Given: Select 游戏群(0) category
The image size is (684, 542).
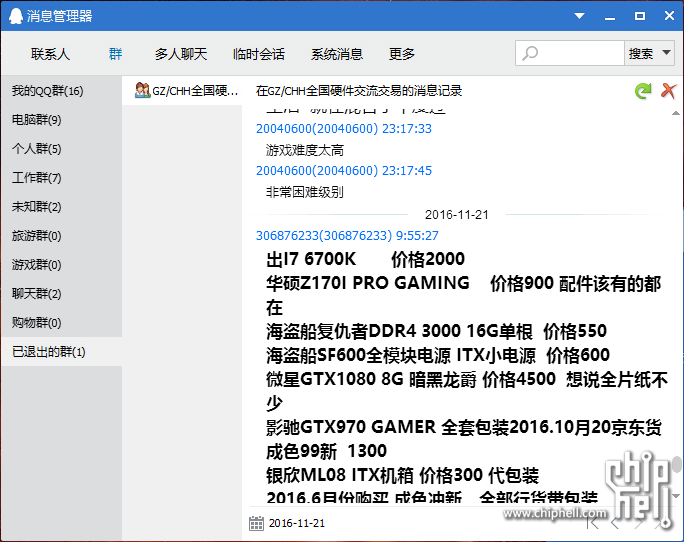Looking at the screenshot, I should (x=62, y=264).
